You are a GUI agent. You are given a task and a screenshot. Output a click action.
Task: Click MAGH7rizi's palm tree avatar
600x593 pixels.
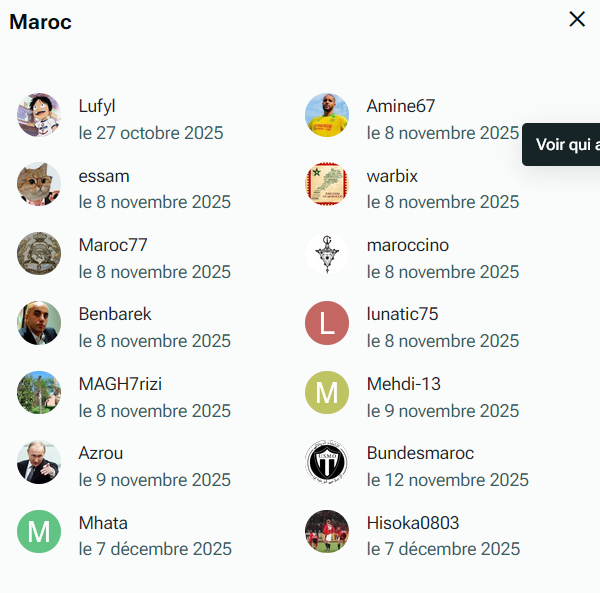point(39,393)
